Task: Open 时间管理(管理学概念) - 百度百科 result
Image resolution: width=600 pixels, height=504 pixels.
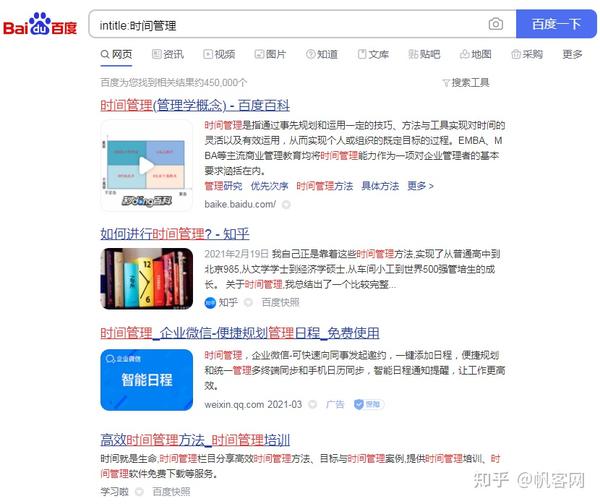Action: [195, 105]
